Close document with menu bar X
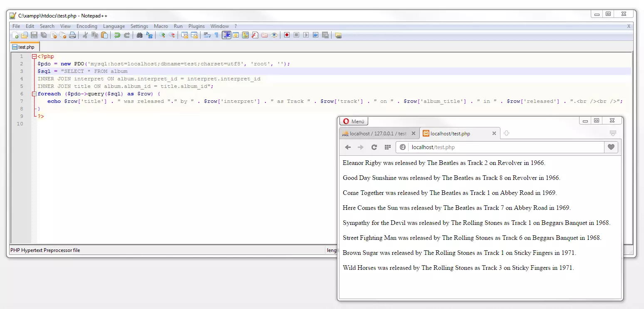Screen dimensions: 644x309 [x=629, y=26]
